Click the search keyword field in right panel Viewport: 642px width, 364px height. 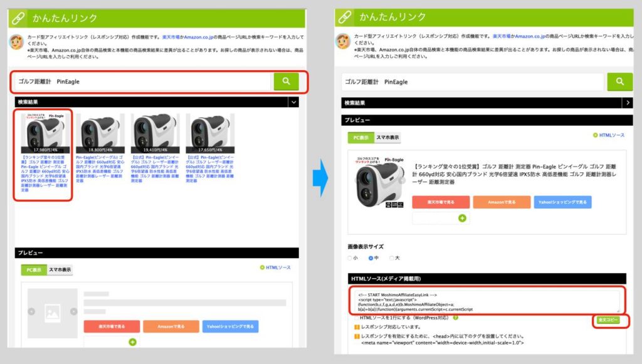[x=473, y=82]
